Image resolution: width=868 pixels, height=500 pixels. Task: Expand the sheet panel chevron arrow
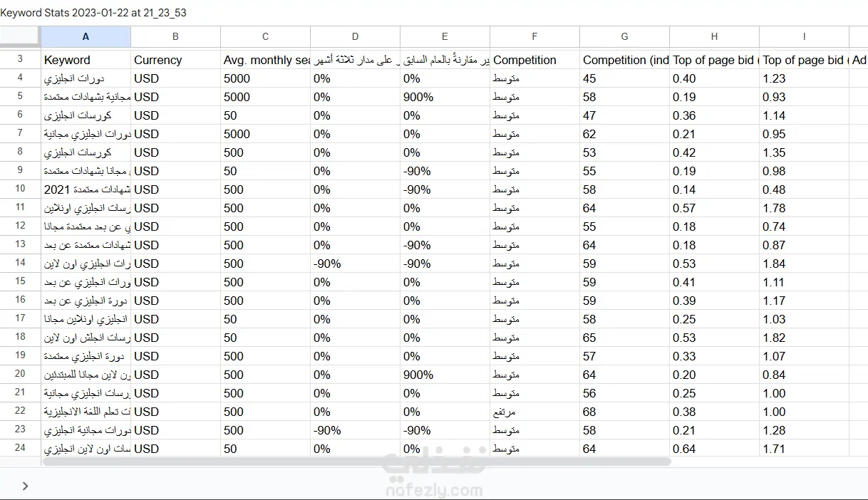click(25, 486)
